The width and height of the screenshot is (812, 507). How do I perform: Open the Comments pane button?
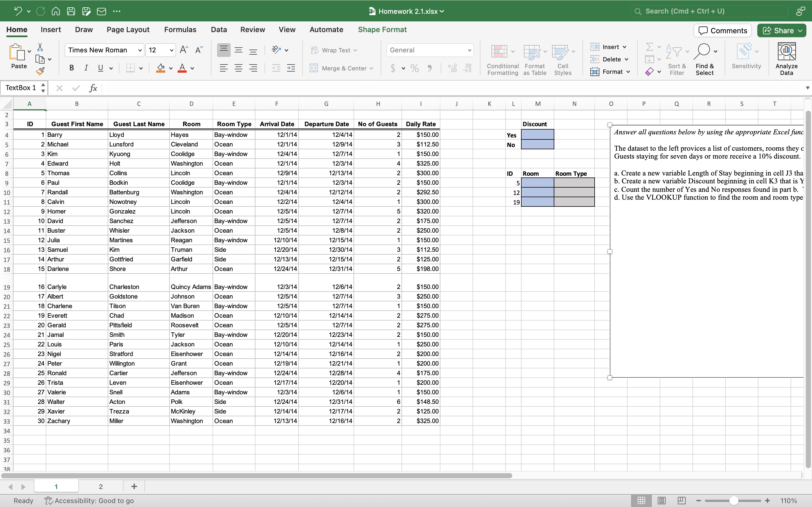[x=723, y=30]
